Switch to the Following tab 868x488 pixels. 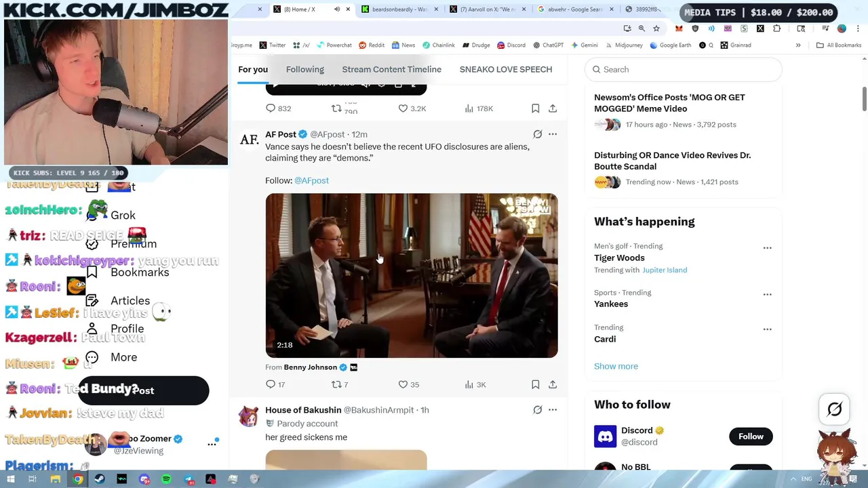point(304,69)
